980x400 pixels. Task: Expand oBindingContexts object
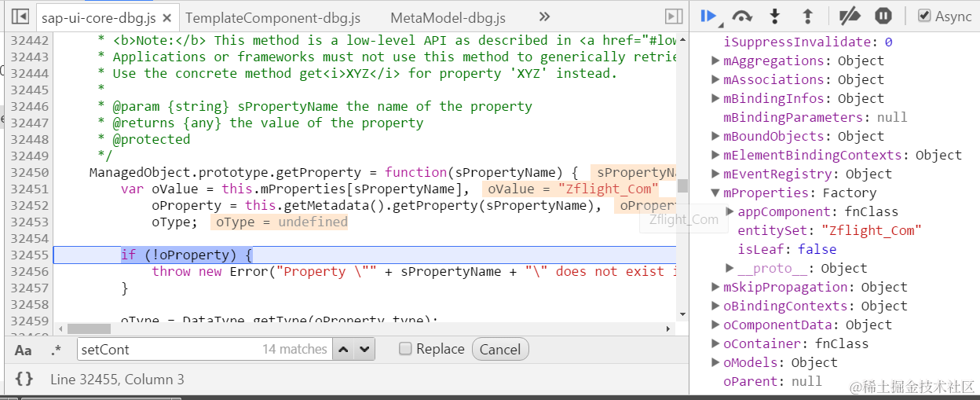coord(715,306)
